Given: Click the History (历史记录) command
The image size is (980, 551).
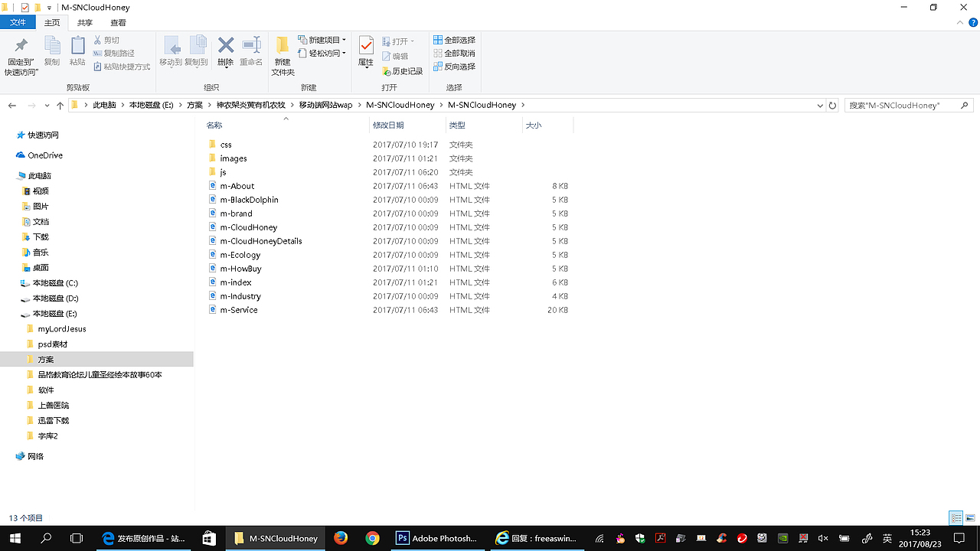Looking at the screenshot, I should [x=402, y=71].
